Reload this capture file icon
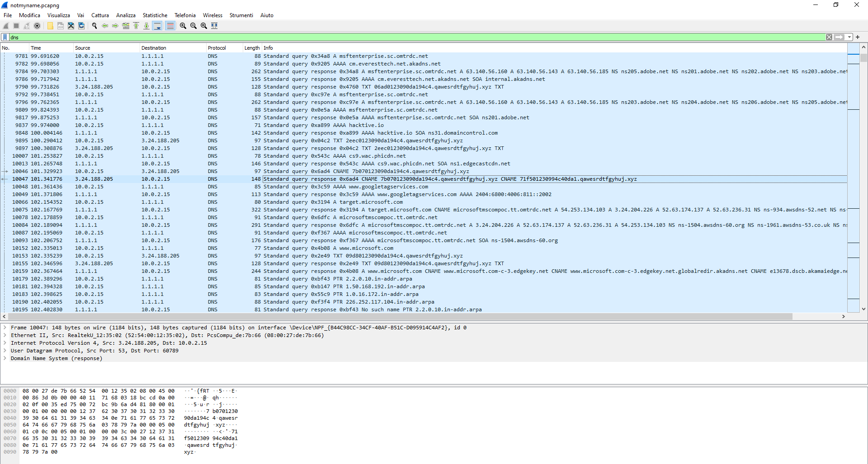This screenshot has height=464, width=868. point(81,26)
